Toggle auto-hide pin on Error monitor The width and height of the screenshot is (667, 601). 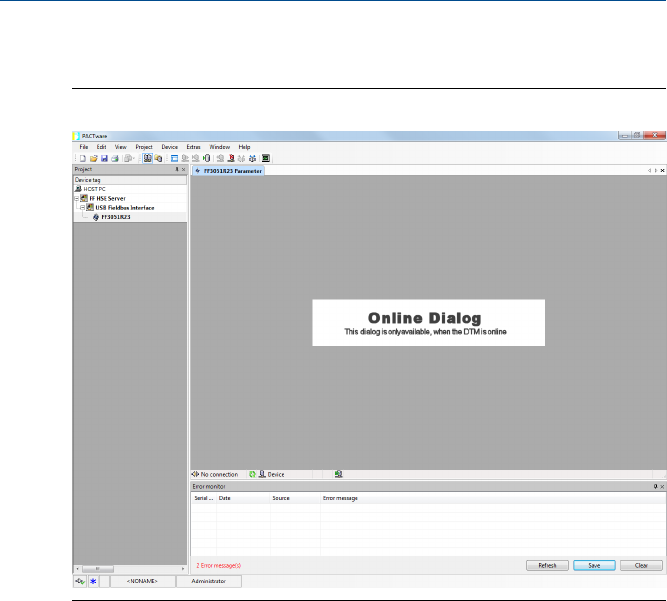654,485
